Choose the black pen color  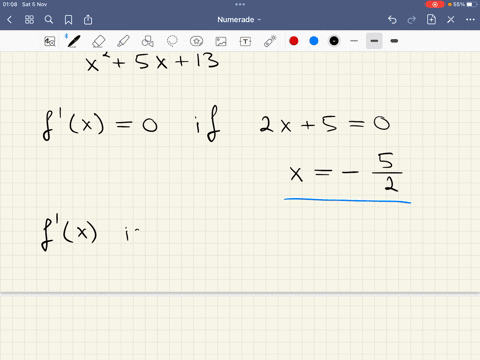(x=334, y=41)
